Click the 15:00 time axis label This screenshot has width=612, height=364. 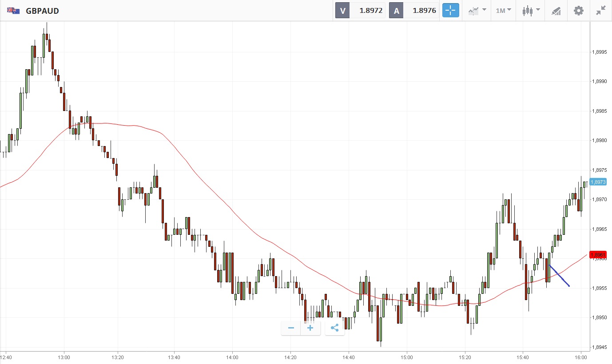[x=406, y=357]
